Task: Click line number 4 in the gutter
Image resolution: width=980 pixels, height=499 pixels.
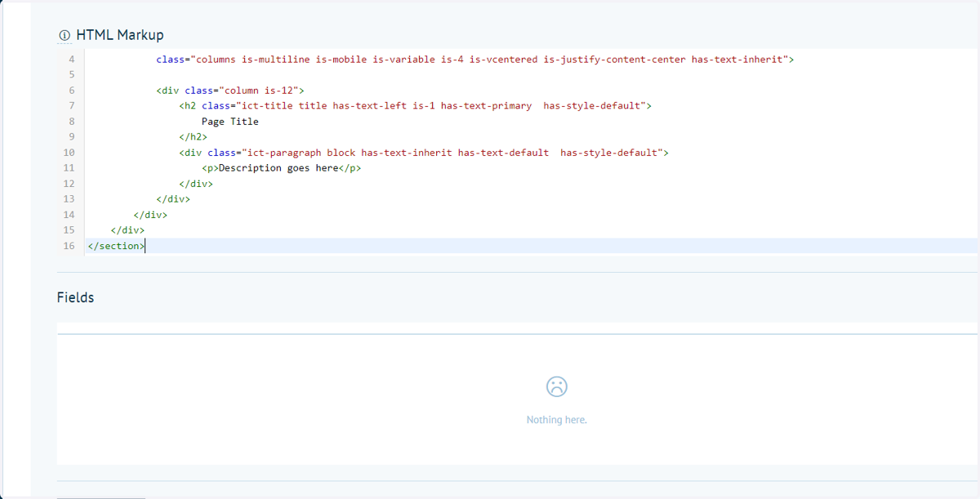Action: click(71, 60)
